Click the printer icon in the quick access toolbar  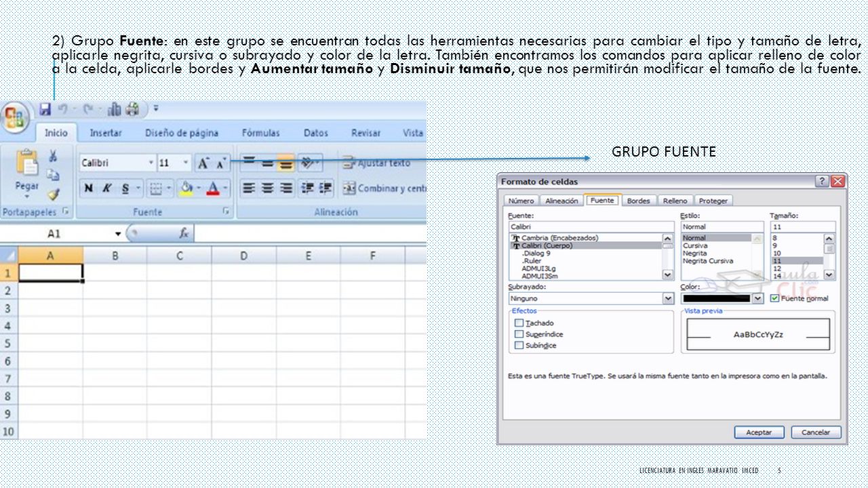point(132,108)
